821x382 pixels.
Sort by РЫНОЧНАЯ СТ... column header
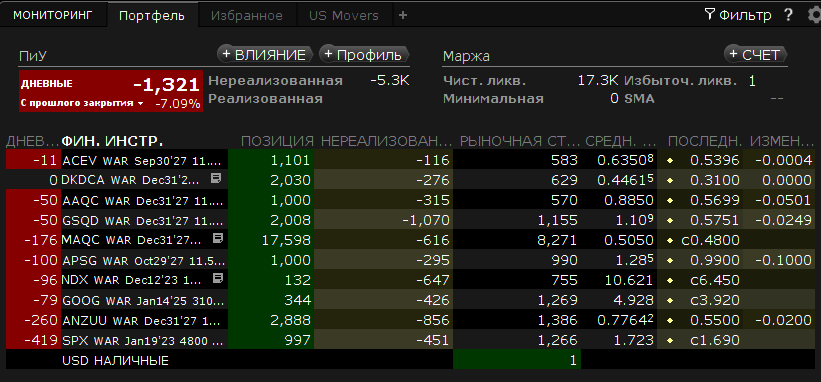point(519,141)
